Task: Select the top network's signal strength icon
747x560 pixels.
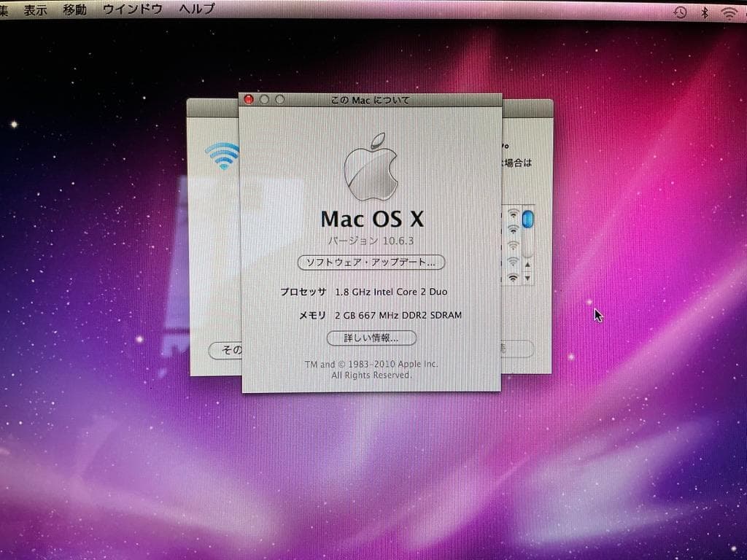Action: click(513, 215)
